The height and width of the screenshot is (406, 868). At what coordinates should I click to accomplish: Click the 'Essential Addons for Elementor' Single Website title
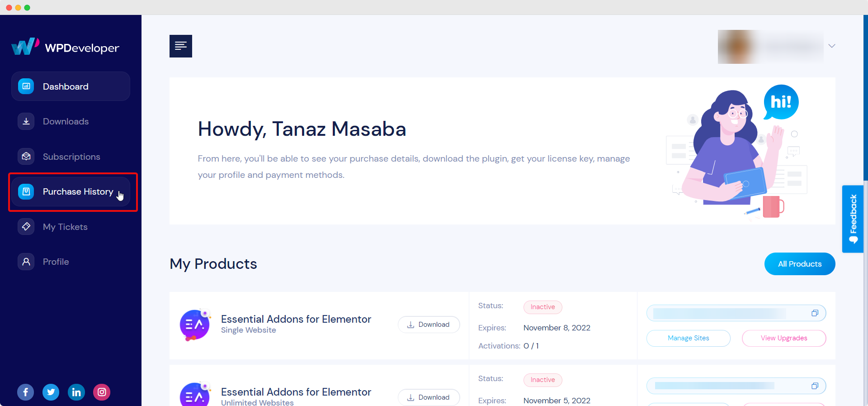pos(296,319)
